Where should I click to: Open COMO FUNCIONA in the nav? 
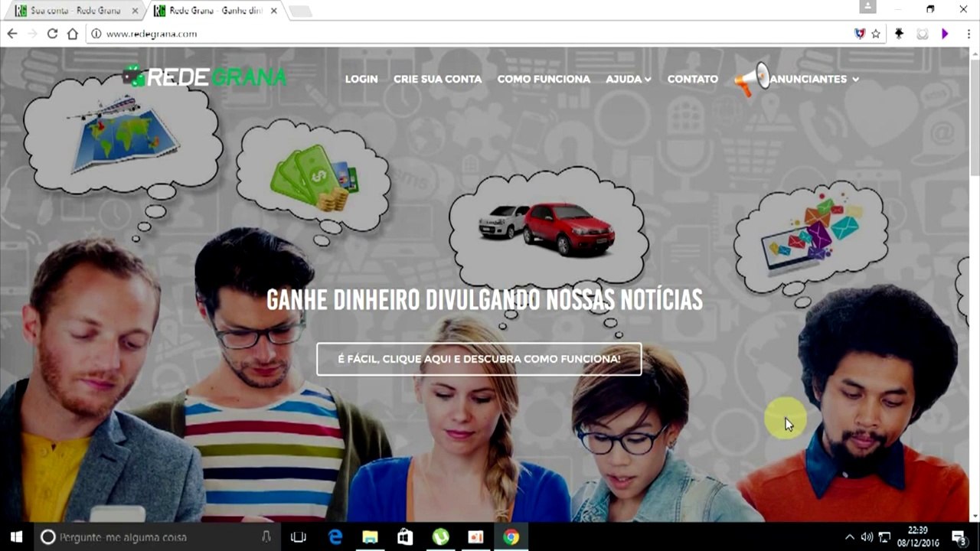[x=544, y=79]
